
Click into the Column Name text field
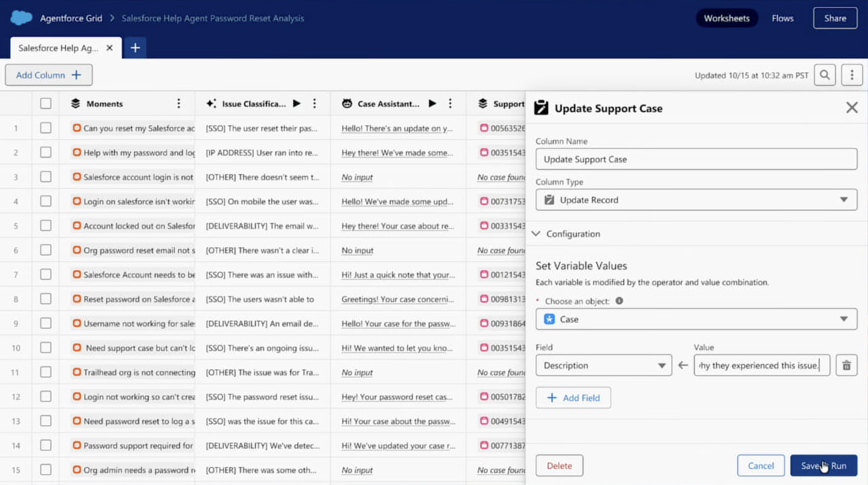696,159
